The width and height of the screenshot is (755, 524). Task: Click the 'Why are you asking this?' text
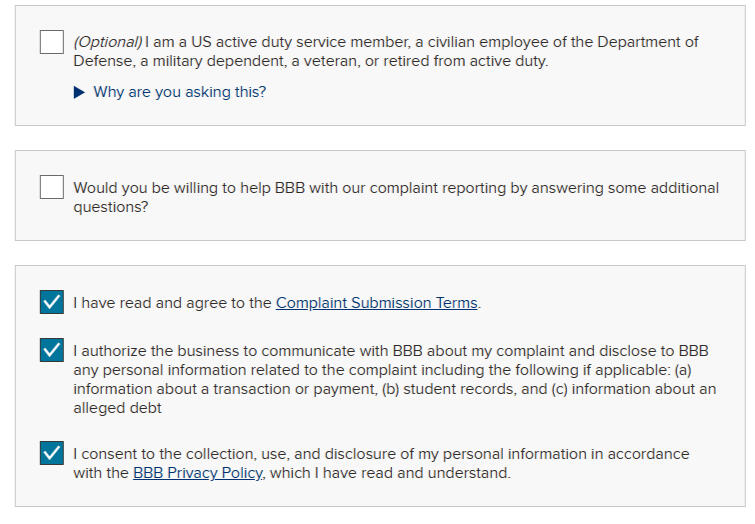(x=180, y=92)
